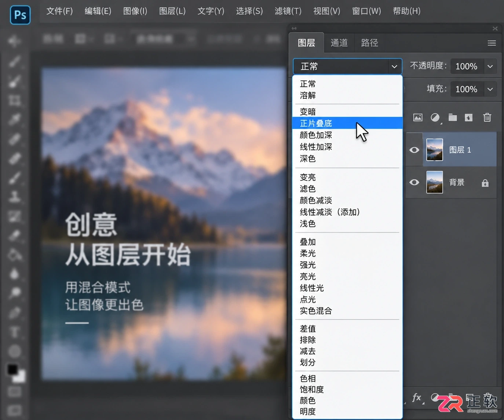Click the lock icon on 背景 layer
Image resolution: width=504 pixels, height=420 pixels.
[x=485, y=183]
